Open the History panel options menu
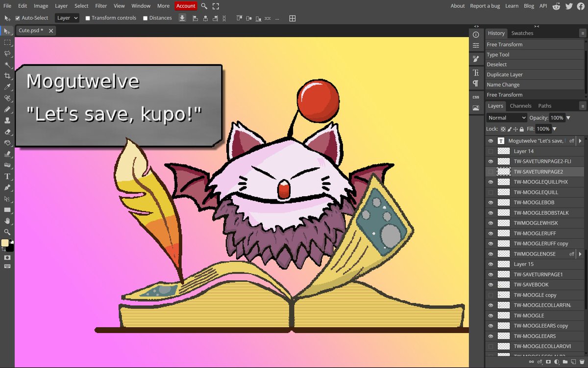The width and height of the screenshot is (588, 368). coord(583,33)
